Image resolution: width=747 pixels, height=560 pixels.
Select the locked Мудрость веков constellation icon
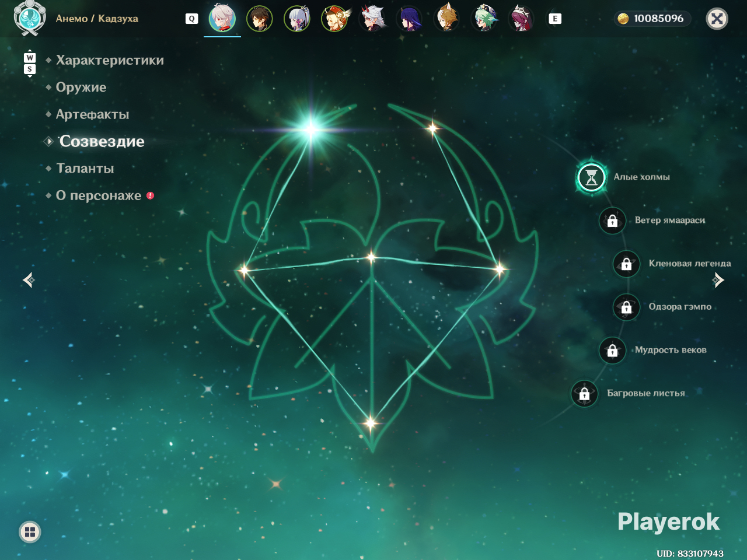pyautogui.click(x=612, y=350)
